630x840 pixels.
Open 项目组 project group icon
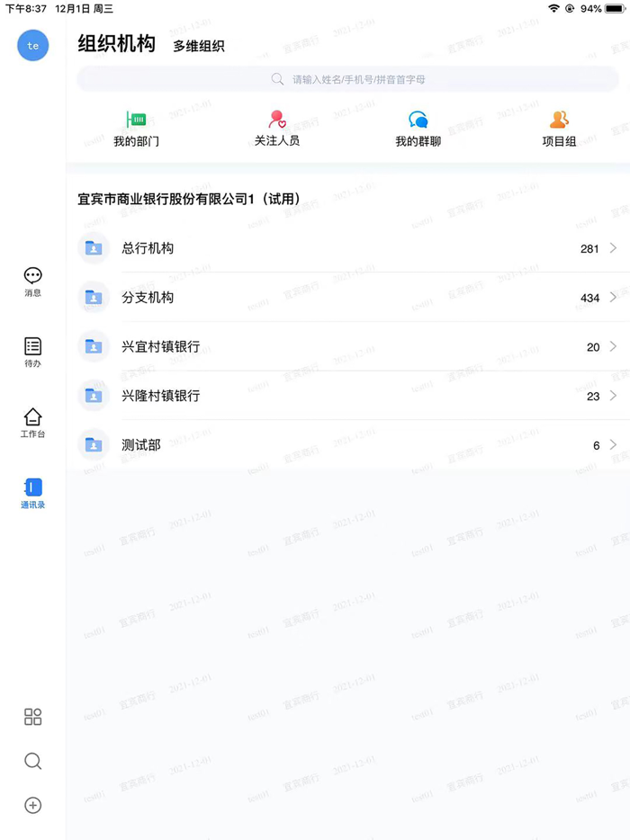coord(559,119)
